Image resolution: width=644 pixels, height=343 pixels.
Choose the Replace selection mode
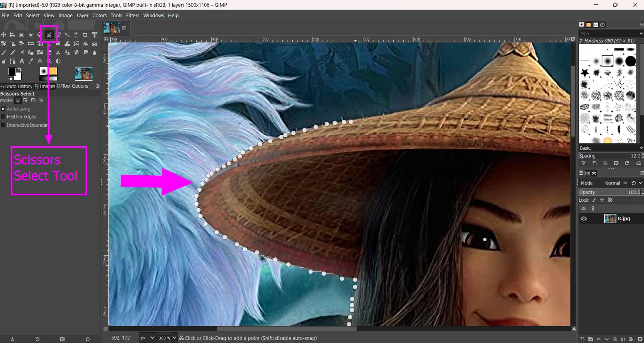click(x=18, y=100)
